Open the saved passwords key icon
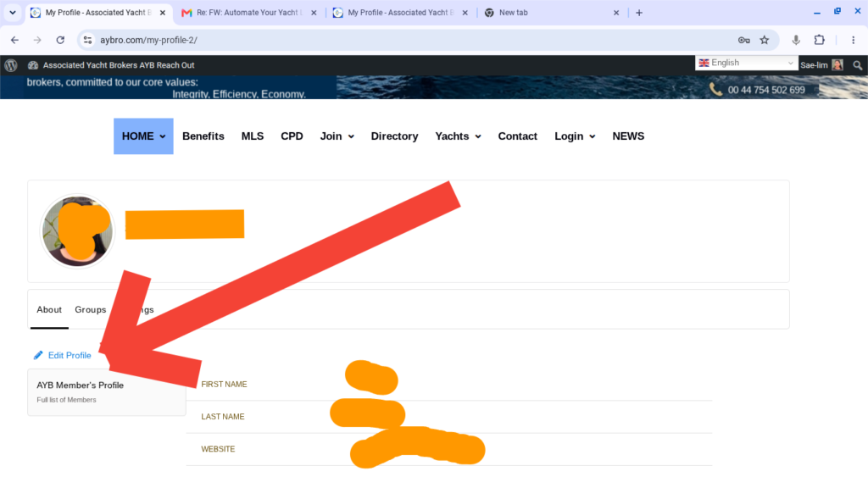 (744, 40)
